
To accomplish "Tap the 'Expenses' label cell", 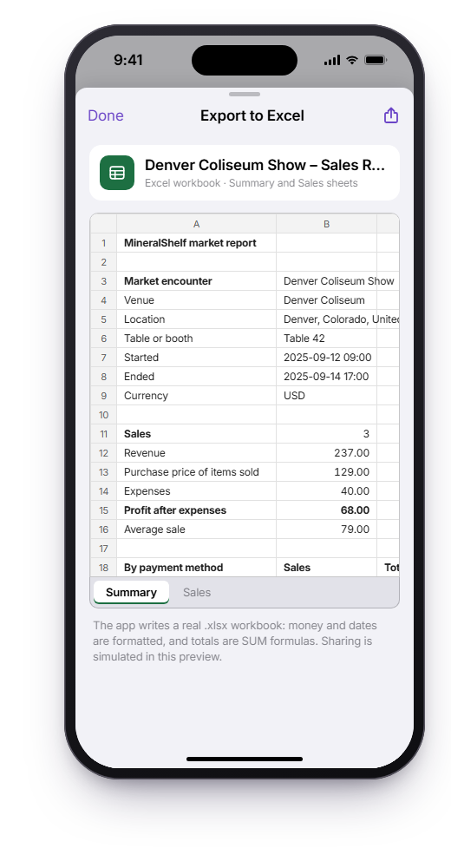I will pos(197,491).
